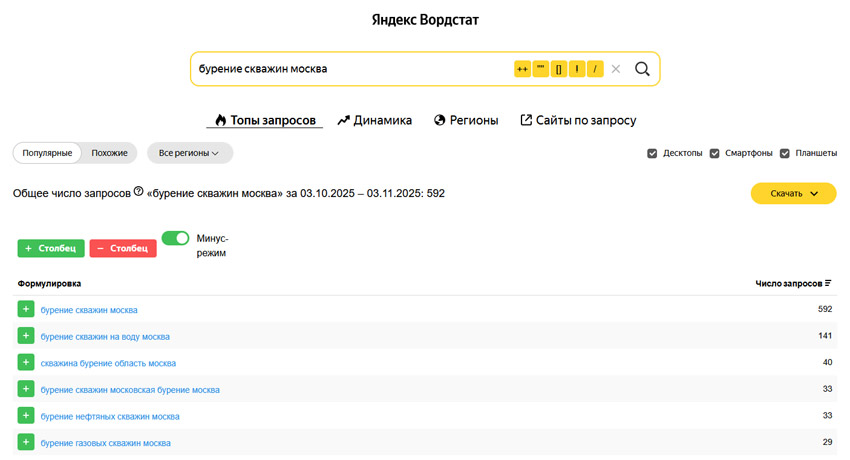Expand the "Скачать" download menu
This screenshot has height=460, width=850.
[793, 193]
